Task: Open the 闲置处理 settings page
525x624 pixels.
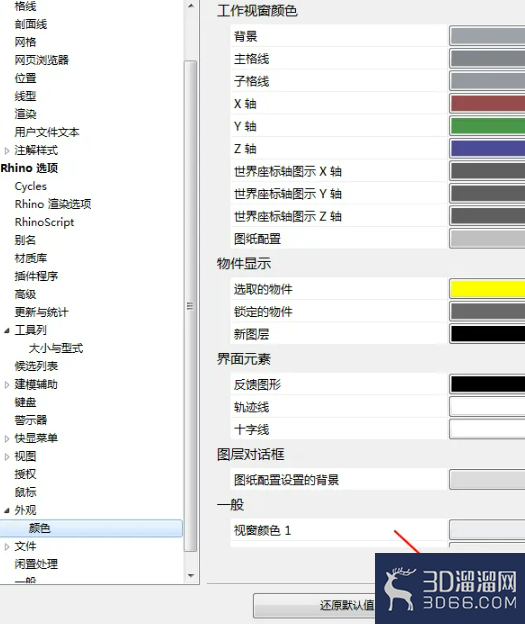Action: [x=36, y=564]
